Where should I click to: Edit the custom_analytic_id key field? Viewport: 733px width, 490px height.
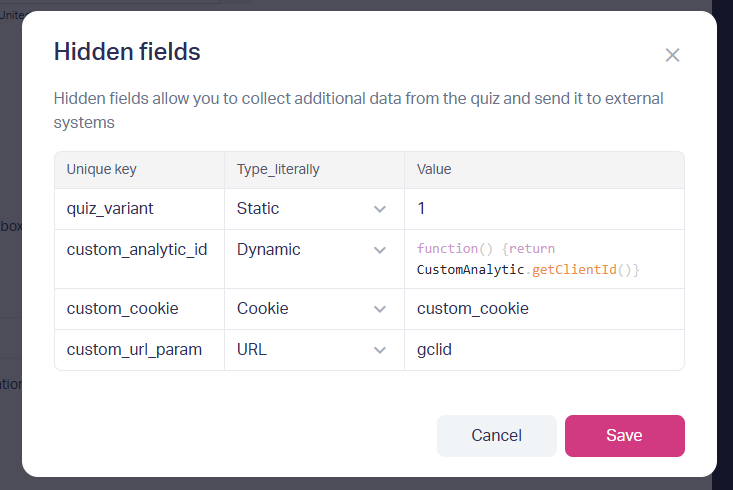138,250
